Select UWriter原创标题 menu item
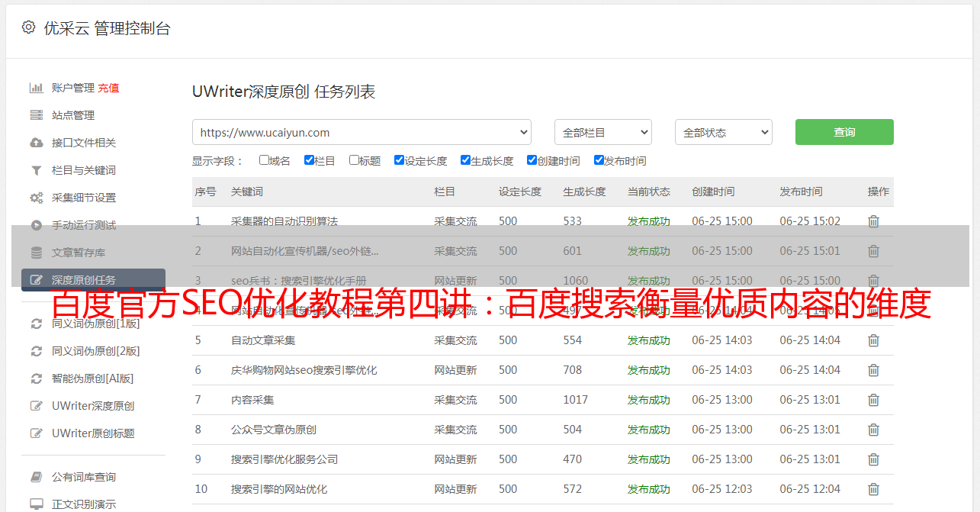This screenshot has width=980, height=512. coord(93,433)
